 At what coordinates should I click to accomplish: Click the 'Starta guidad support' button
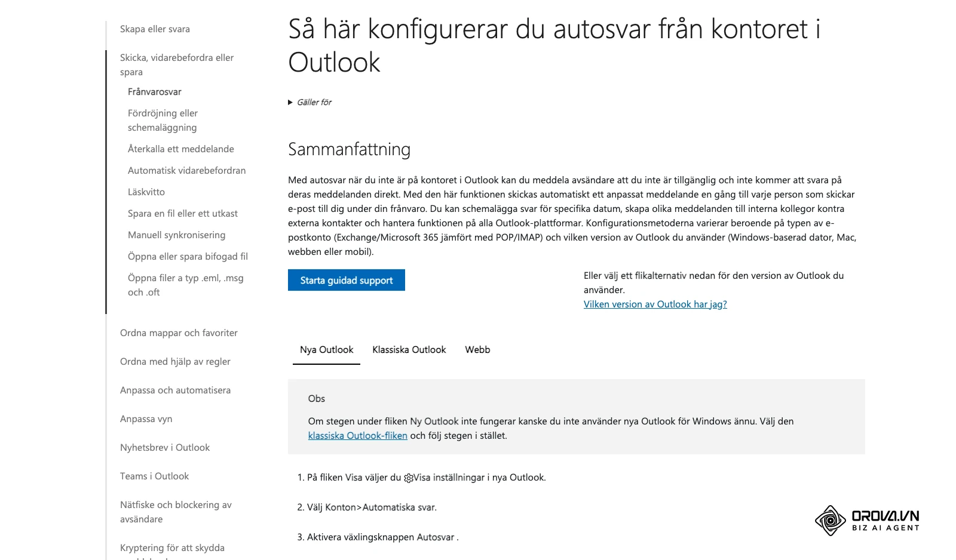pyautogui.click(x=347, y=280)
